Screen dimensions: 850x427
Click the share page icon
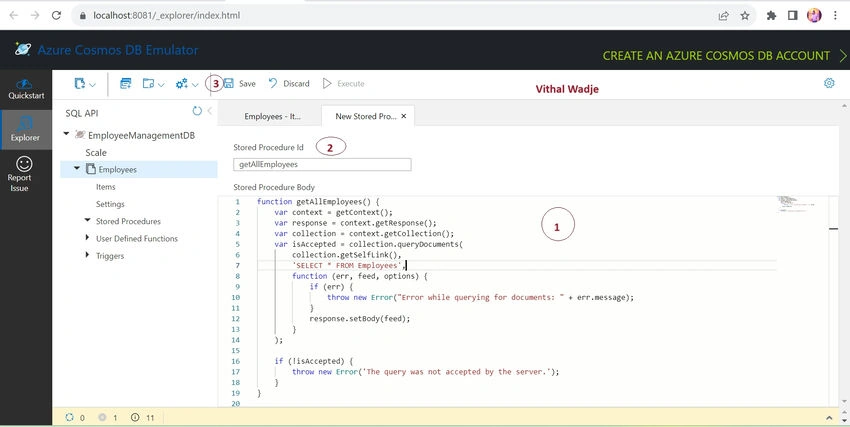(x=723, y=16)
